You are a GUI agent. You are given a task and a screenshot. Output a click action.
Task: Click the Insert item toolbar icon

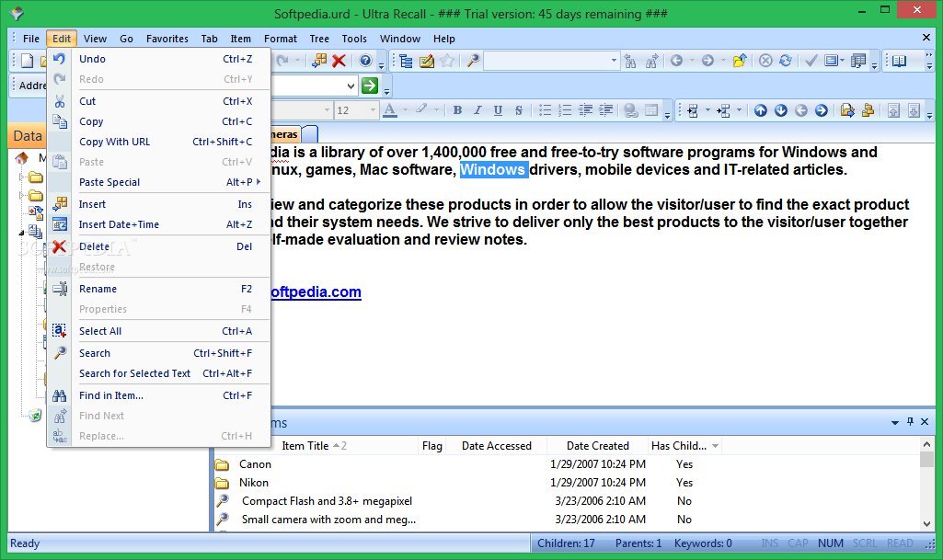tap(319, 61)
